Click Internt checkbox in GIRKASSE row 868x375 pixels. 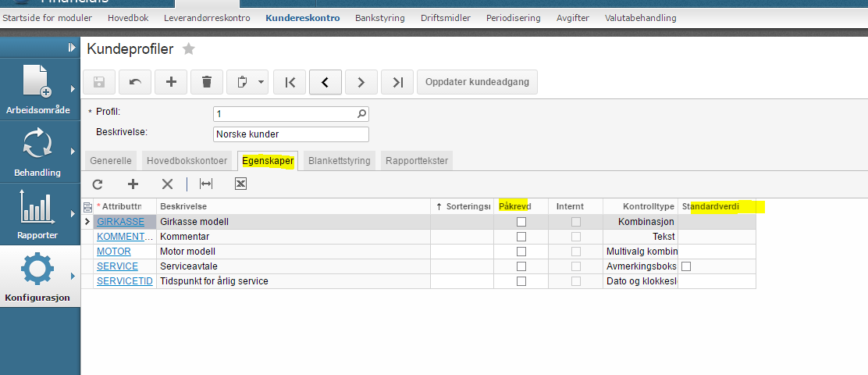click(x=576, y=222)
